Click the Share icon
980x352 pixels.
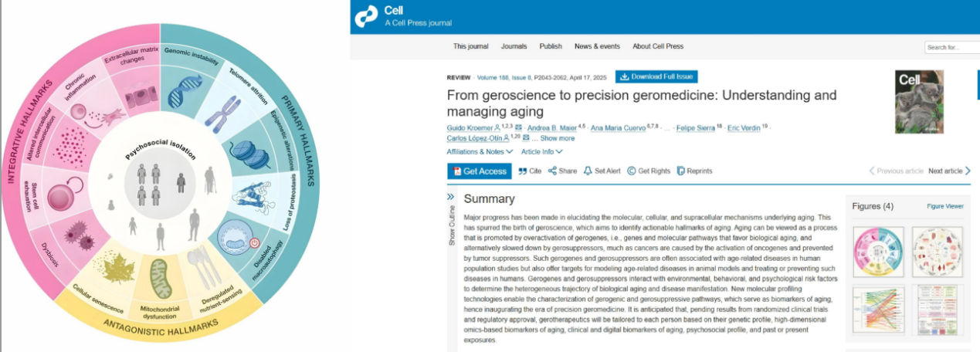(553, 171)
